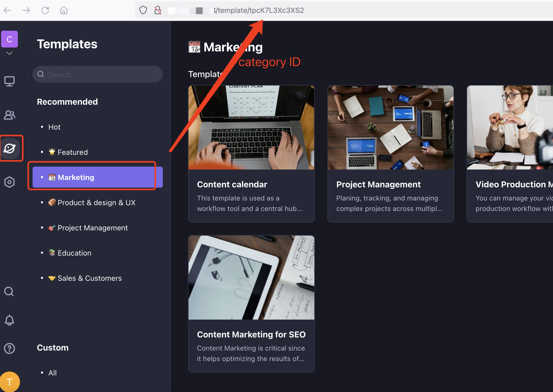Screen dimensions: 553x392
Task: Click the Marketing calendar icon in page heading
Action: pyautogui.click(x=194, y=47)
